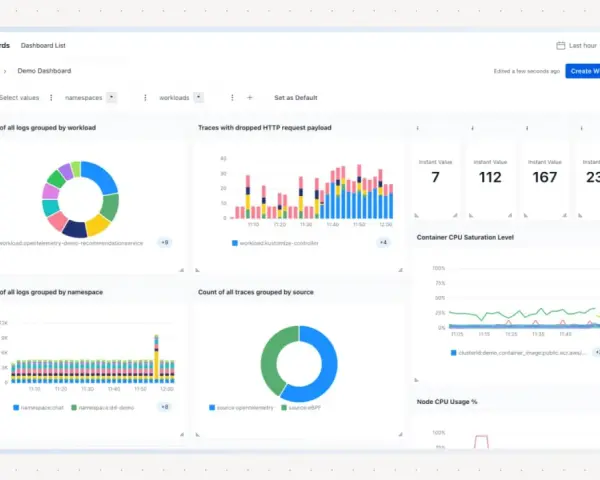Click the blue Create Widget button
Image resolution: width=600 pixels, height=480 pixels.
coord(583,71)
